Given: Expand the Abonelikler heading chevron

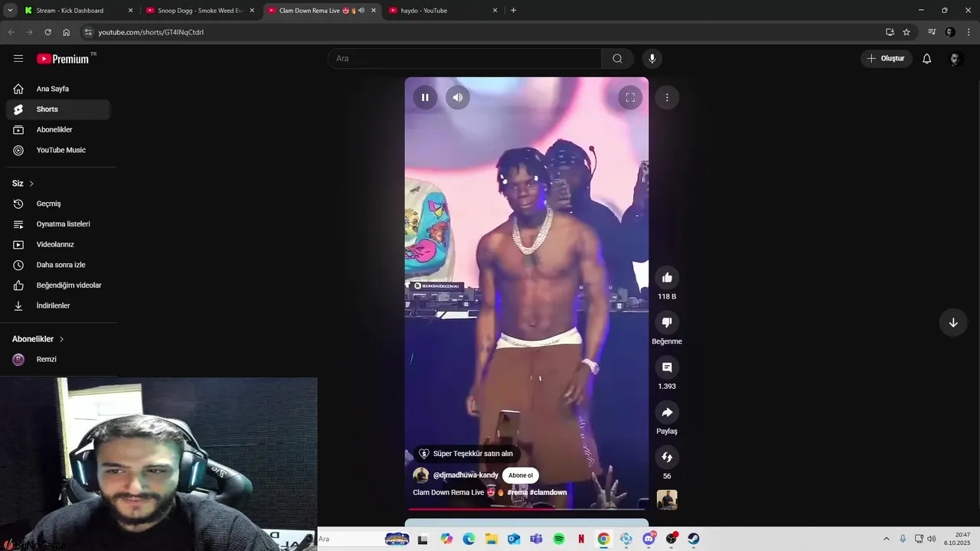Looking at the screenshot, I should point(62,339).
